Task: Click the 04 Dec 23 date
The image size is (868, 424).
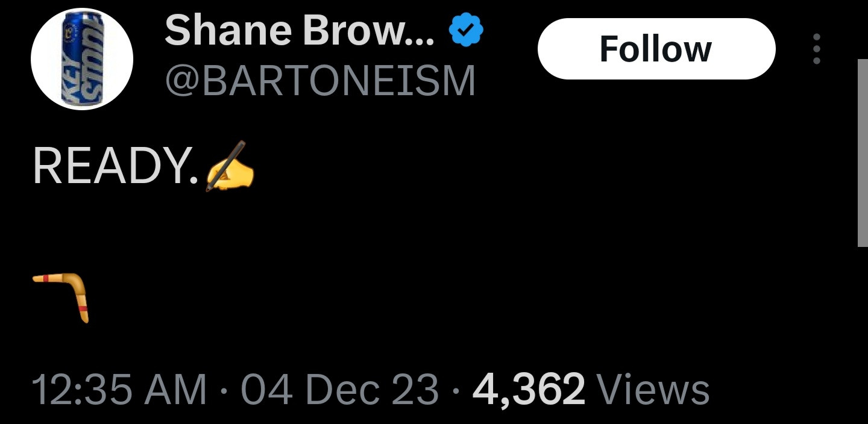Action: tap(339, 389)
